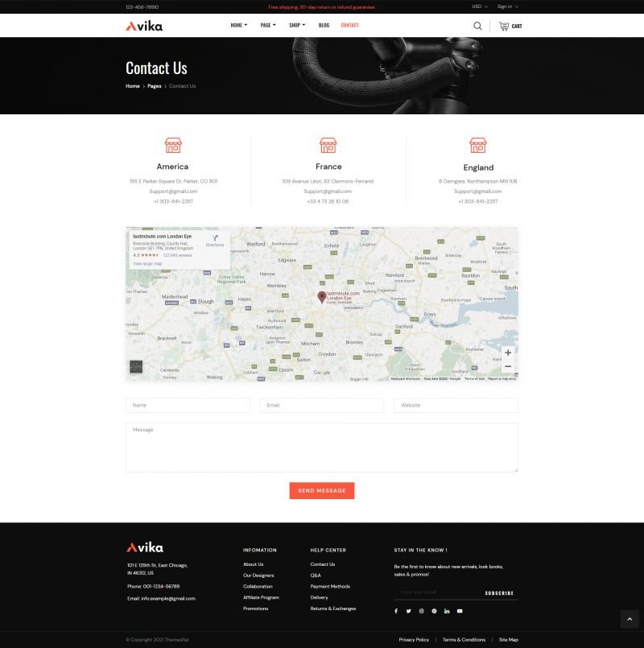
Task: Click the map Directions icon
Action: (215, 238)
